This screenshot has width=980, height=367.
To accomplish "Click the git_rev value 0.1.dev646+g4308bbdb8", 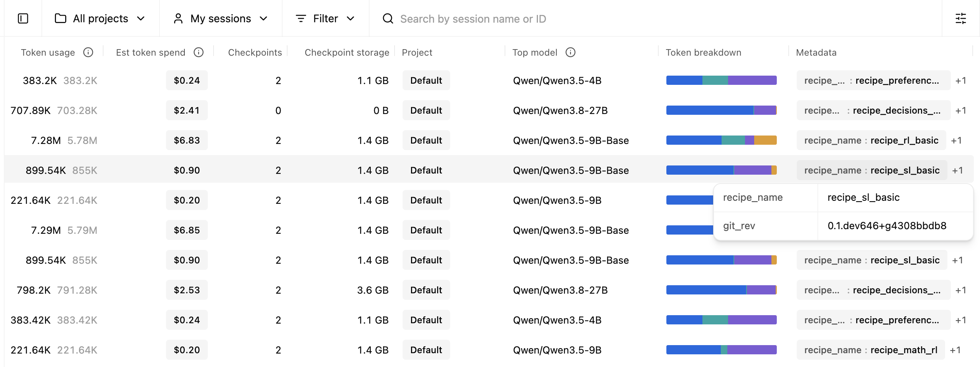I will pyautogui.click(x=887, y=226).
